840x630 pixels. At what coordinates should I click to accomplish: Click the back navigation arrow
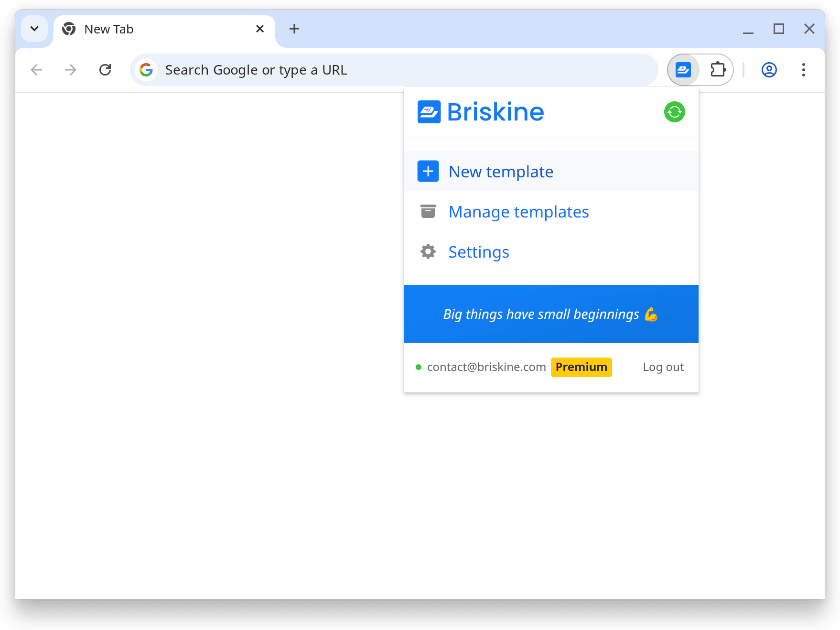[x=36, y=70]
